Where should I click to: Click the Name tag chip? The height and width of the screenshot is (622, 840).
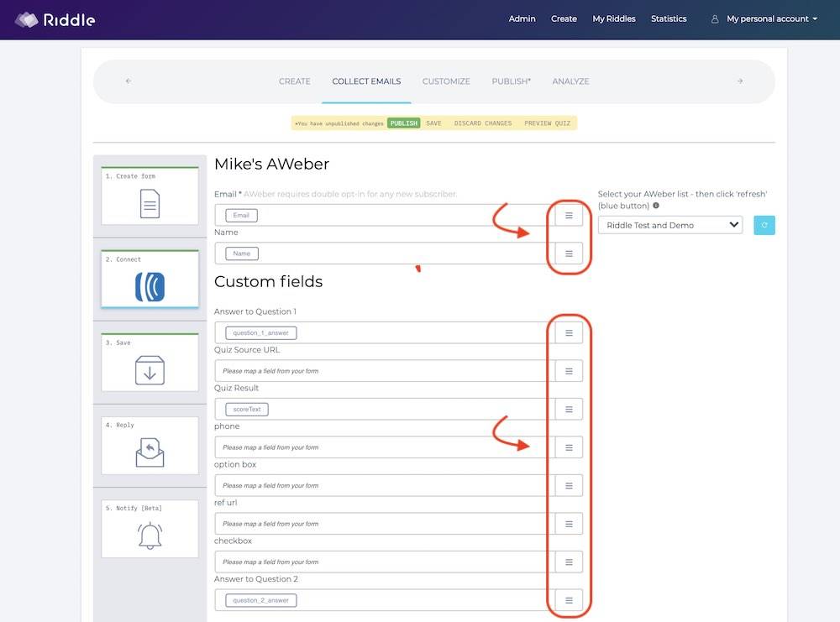coord(242,254)
